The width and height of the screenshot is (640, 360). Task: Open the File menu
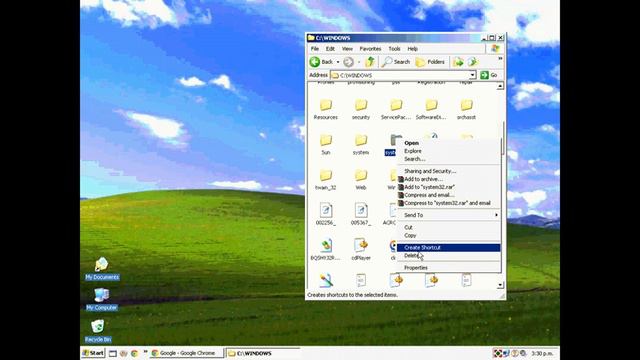point(315,49)
